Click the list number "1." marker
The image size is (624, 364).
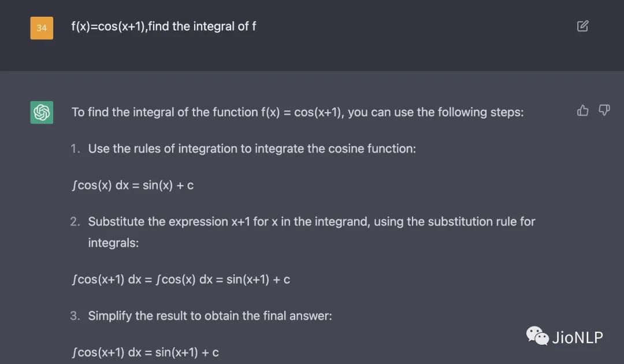tap(75, 148)
